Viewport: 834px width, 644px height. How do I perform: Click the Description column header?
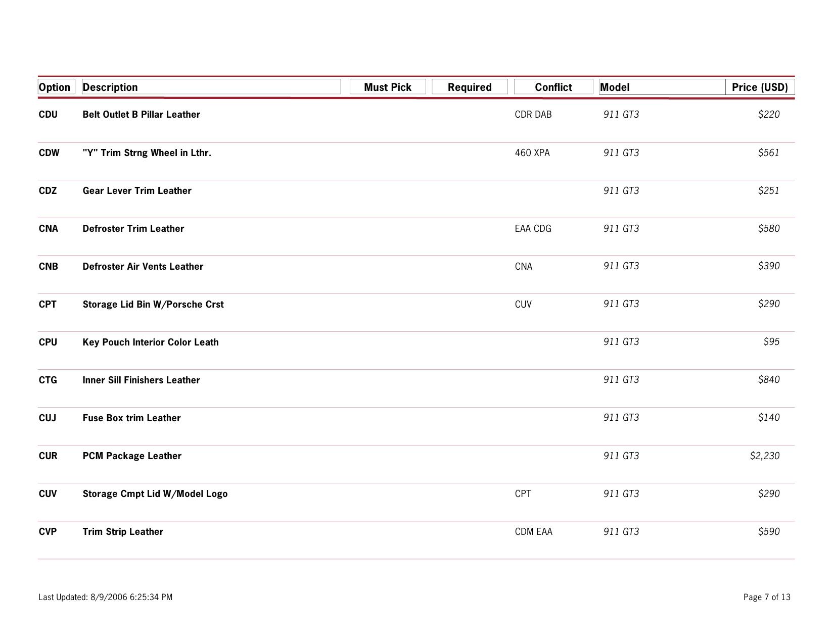pyautogui.click(x=110, y=87)
